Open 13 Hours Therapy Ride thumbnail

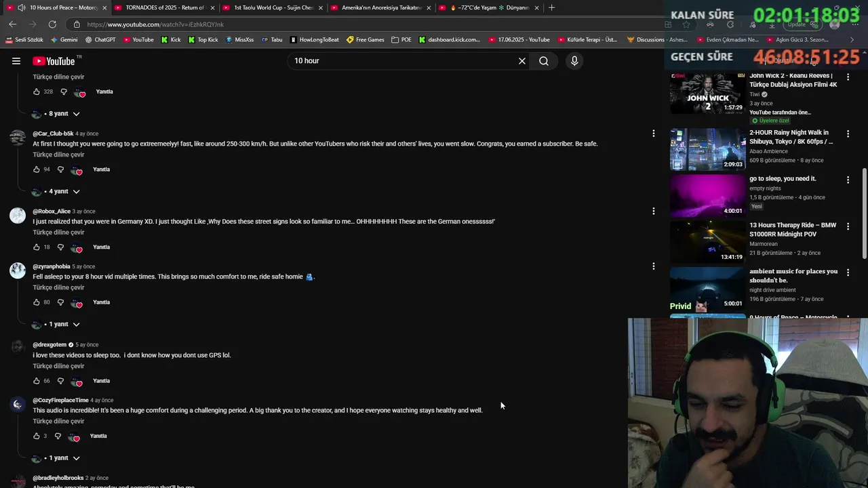[x=707, y=241]
